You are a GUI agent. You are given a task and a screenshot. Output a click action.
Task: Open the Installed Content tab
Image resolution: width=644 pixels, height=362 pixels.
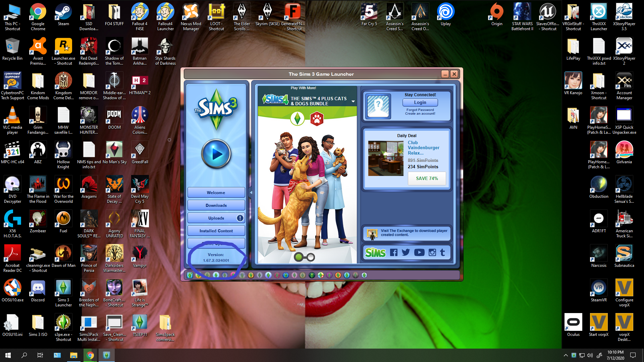216,231
